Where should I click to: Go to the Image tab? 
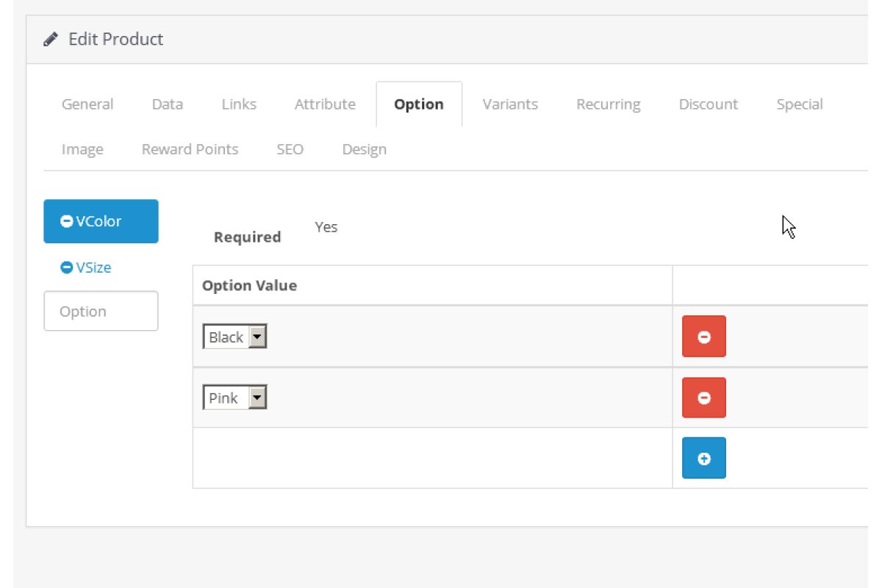82,150
